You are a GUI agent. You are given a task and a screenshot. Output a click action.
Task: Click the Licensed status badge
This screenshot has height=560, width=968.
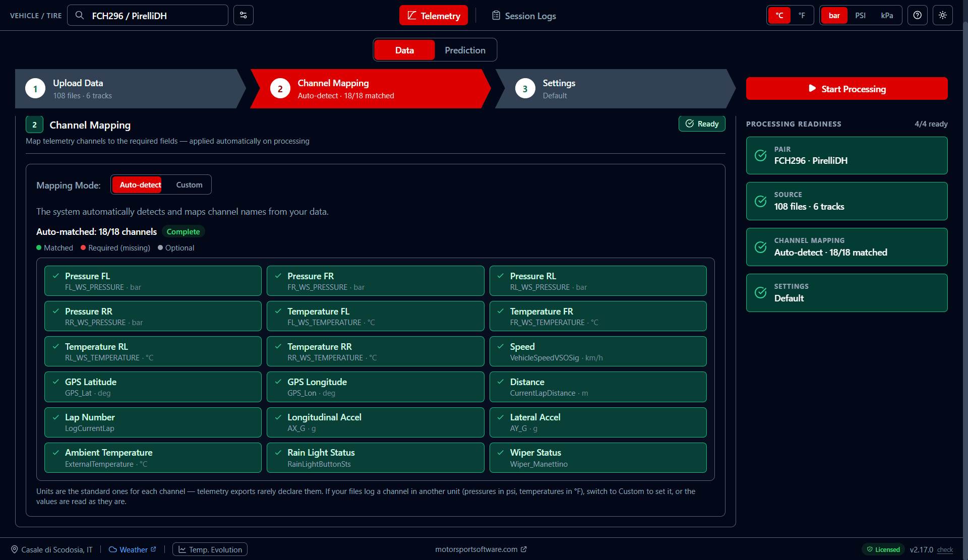point(883,549)
